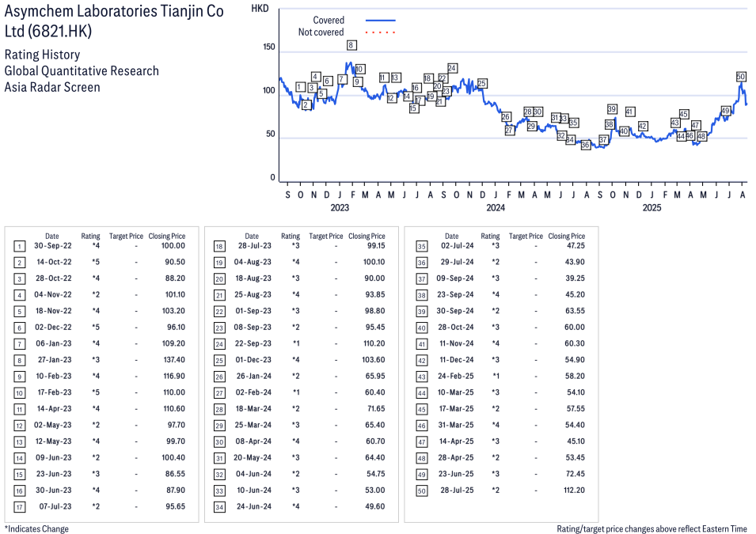Click the date 24-Feb-25 in the table
Image resolution: width=756 pixels, height=534 pixels.
click(456, 376)
